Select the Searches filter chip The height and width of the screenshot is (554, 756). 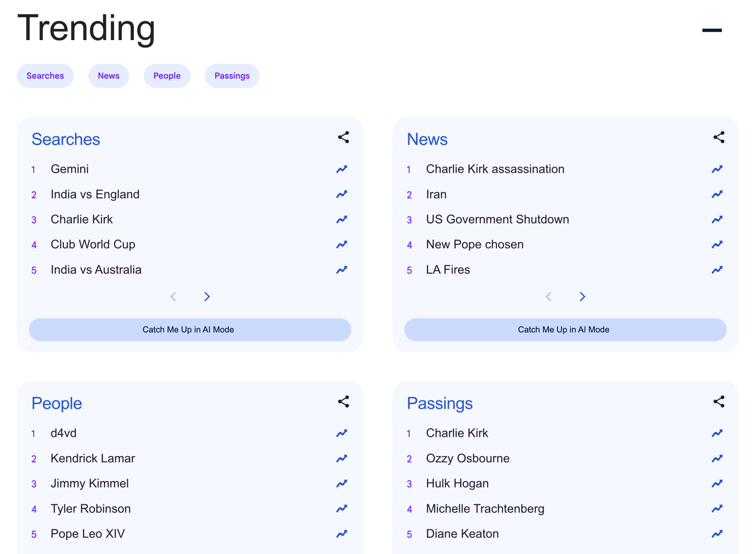pos(45,76)
